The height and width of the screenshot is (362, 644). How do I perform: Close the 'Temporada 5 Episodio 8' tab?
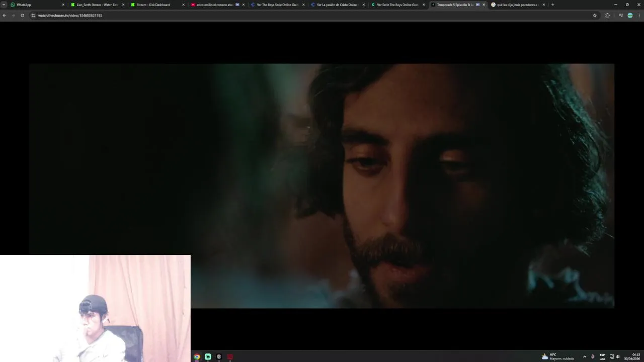tap(484, 5)
